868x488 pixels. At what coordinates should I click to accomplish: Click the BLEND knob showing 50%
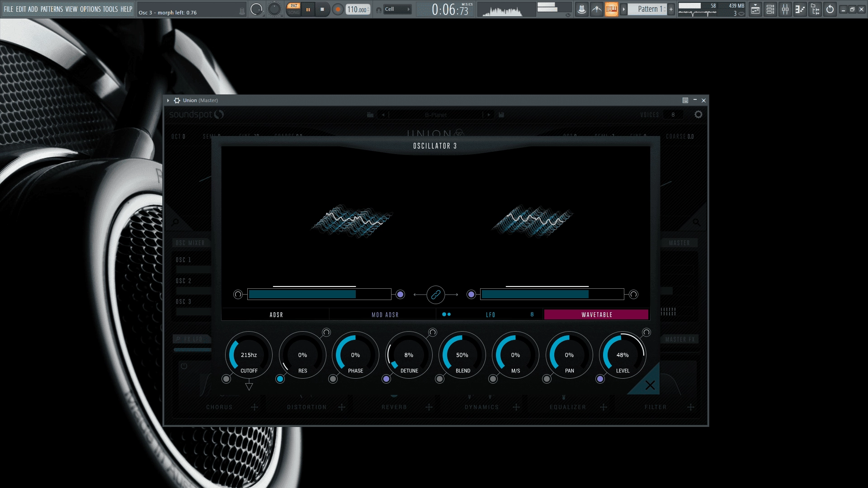click(x=462, y=355)
